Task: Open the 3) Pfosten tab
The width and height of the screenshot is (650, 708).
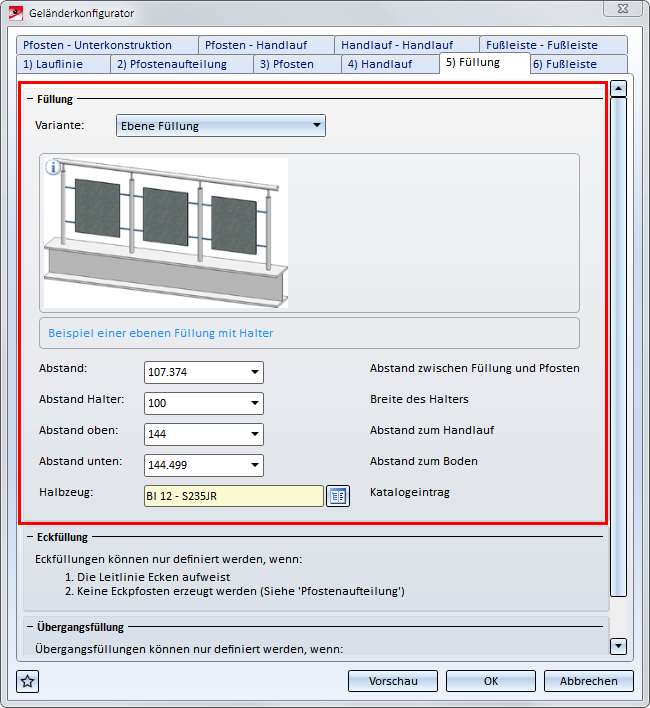Action: [x=297, y=64]
